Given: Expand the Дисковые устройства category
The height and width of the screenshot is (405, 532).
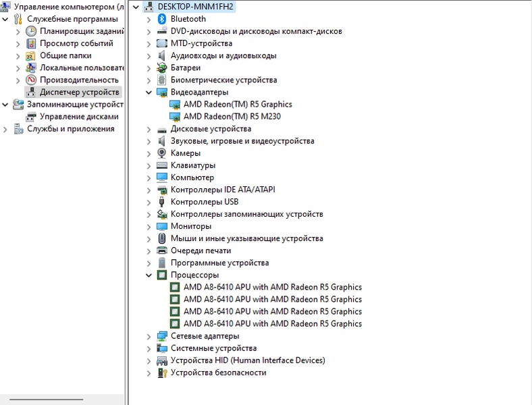Looking at the screenshot, I should coord(149,129).
